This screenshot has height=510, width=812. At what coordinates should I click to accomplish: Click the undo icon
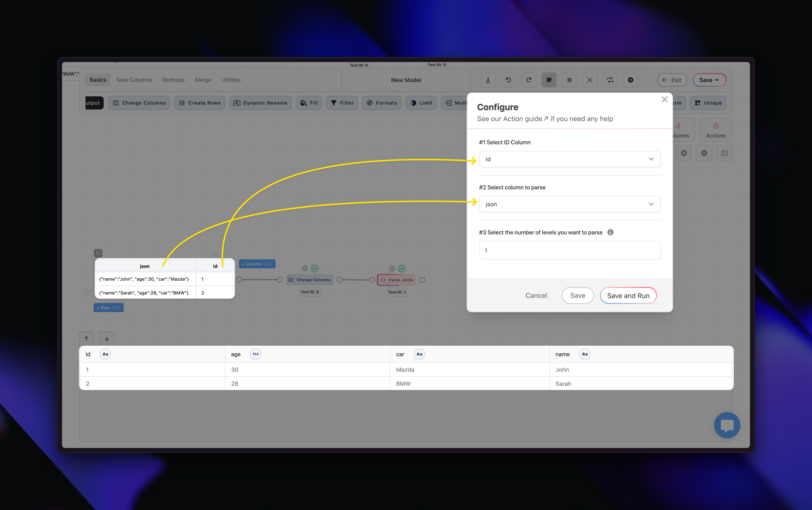508,80
